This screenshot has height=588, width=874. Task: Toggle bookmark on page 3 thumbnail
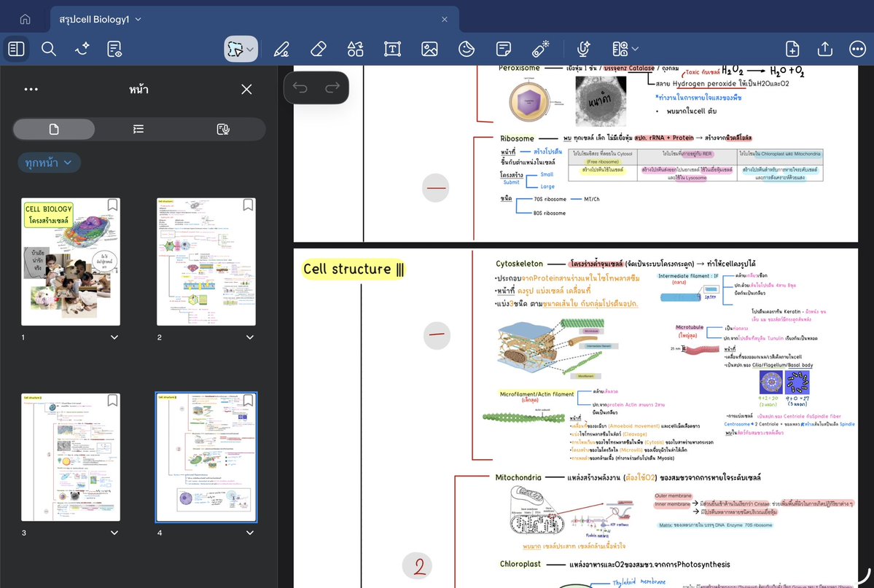tap(112, 400)
